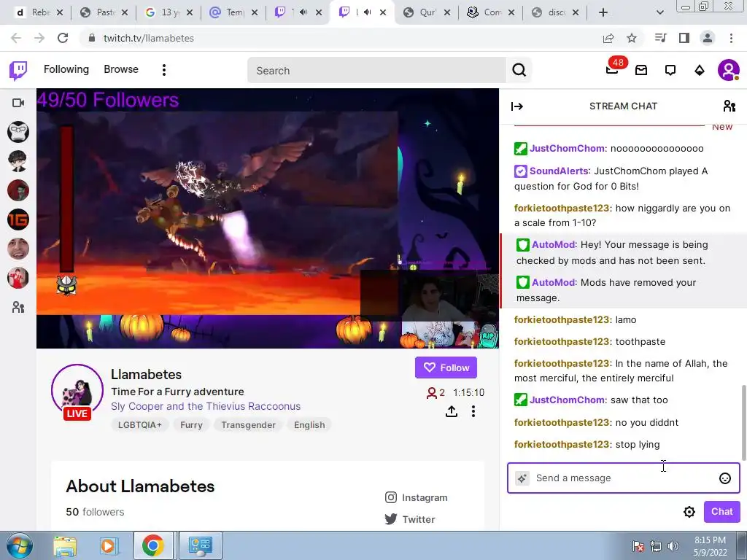Open the channel options three-dot menu

473,411
